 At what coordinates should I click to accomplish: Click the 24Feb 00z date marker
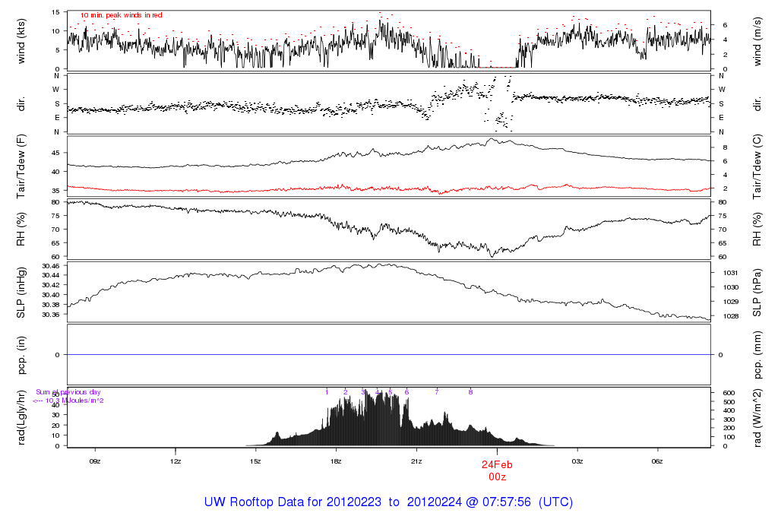click(x=497, y=470)
